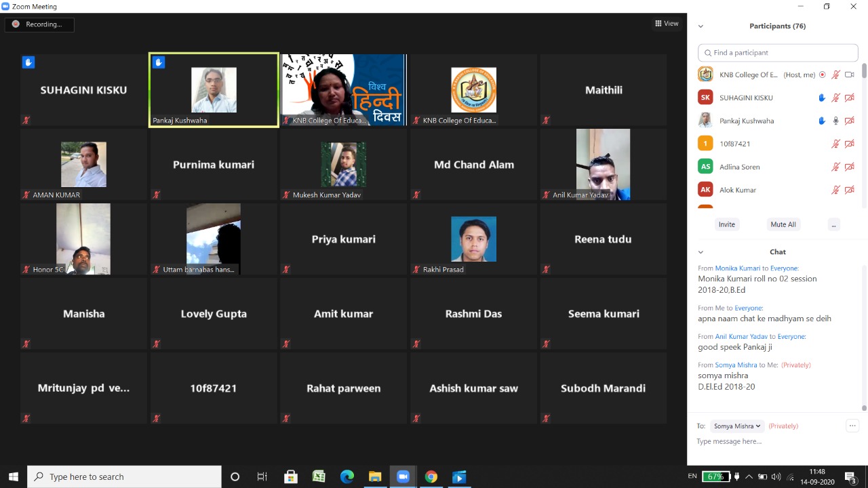Viewport: 868px width, 488px height.
Task: Click the Zoom icon in the taskbar
Action: [403, 476]
